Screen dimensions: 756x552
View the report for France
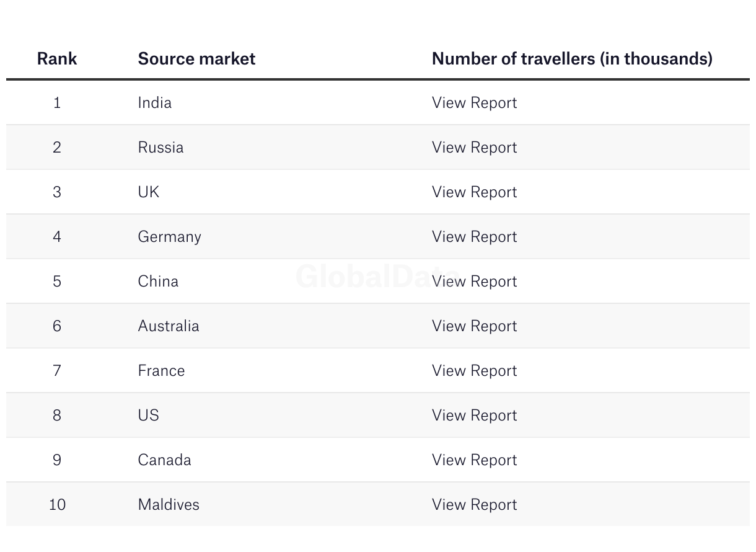click(x=474, y=370)
